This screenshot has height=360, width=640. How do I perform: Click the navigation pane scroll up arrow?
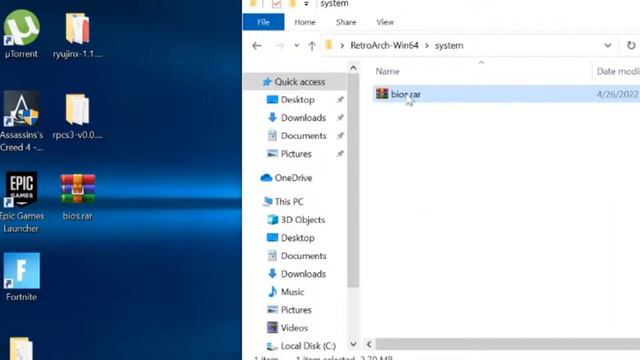point(353,68)
